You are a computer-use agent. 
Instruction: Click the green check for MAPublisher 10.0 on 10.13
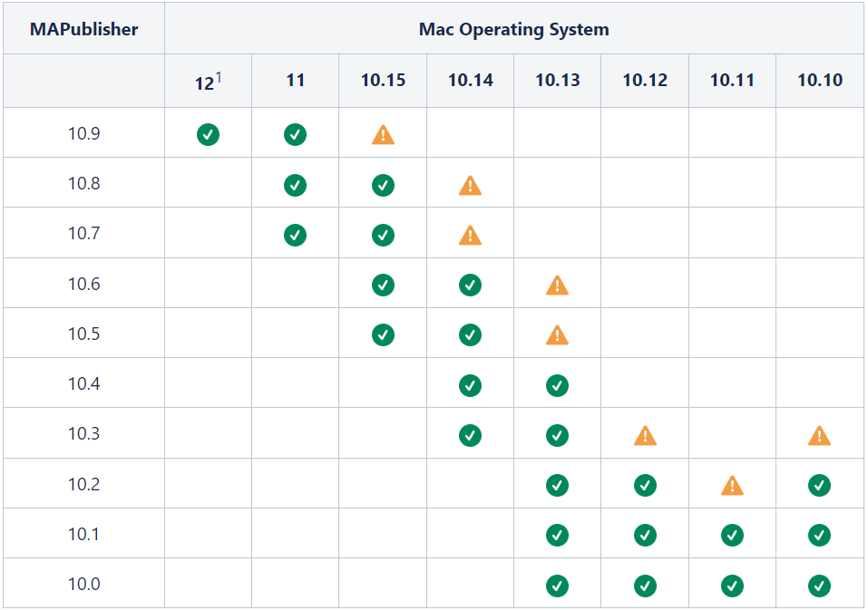[557, 586]
